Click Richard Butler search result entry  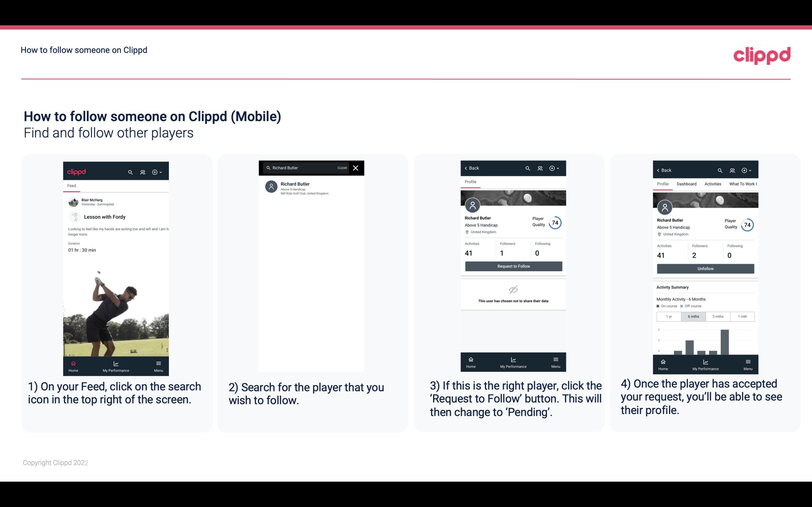(313, 188)
